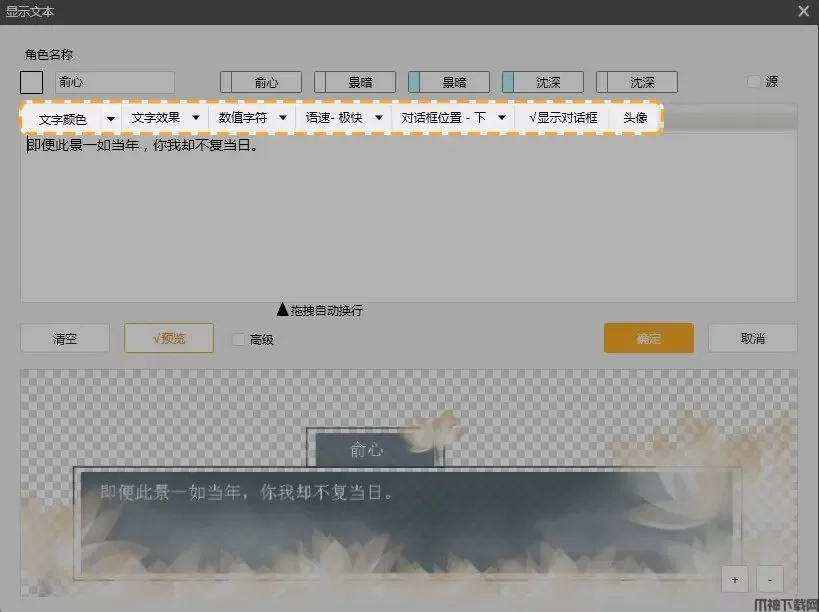
Task: Expand the 对话框位置-下 dropdown
Action: click(x=501, y=118)
